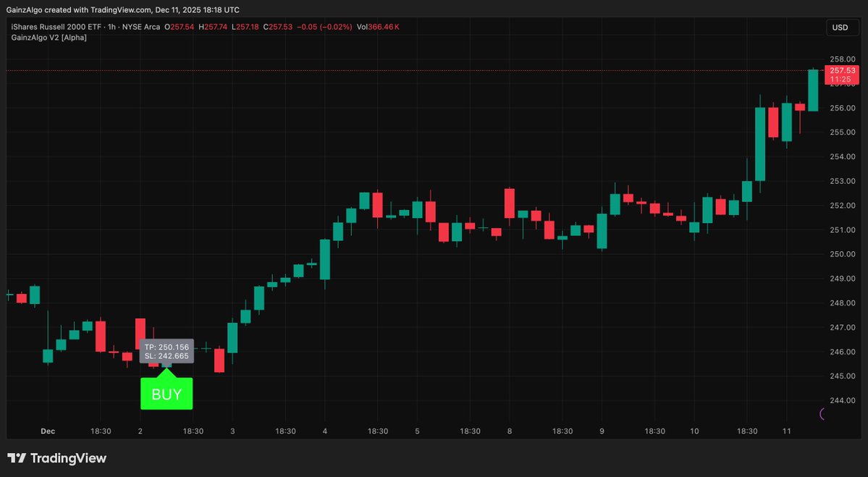Select the GainzAlgo V2 [Alpha] indicator legend
Screen dimensions: 868x477
click(x=48, y=36)
